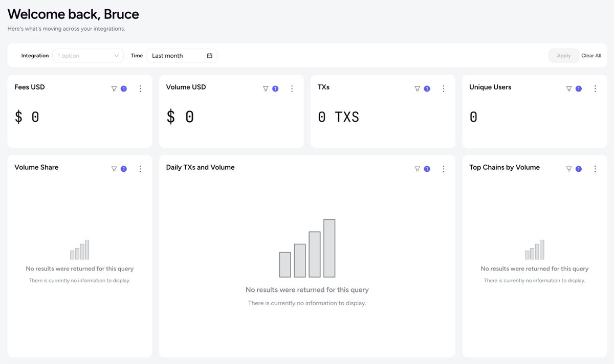Image resolution: width=614 pixels, height=364 pixels.
Task: Open the Last month time range picker
Action: (182, 56)
